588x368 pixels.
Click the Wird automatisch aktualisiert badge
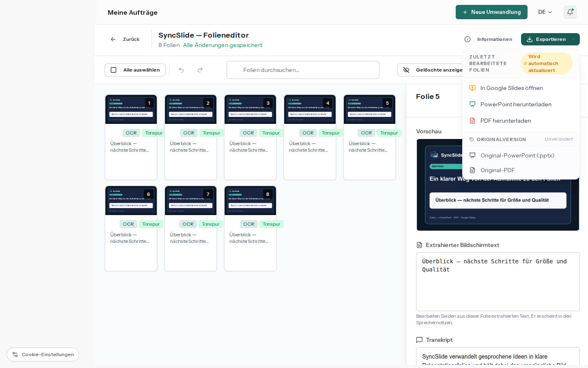click(x=547, y=63)
